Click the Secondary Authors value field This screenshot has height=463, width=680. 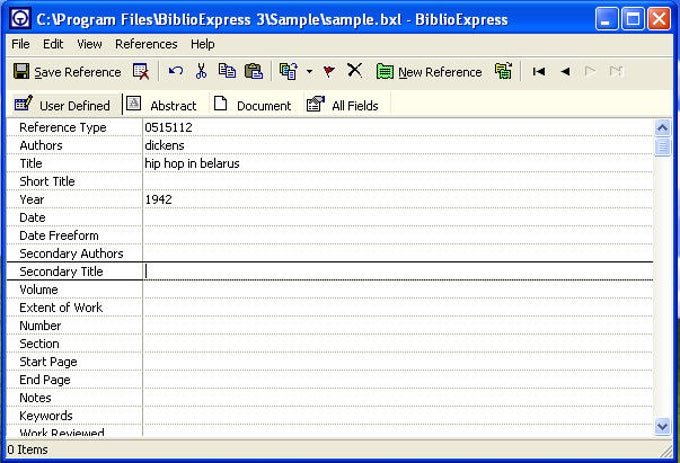(x=398, y=254)
